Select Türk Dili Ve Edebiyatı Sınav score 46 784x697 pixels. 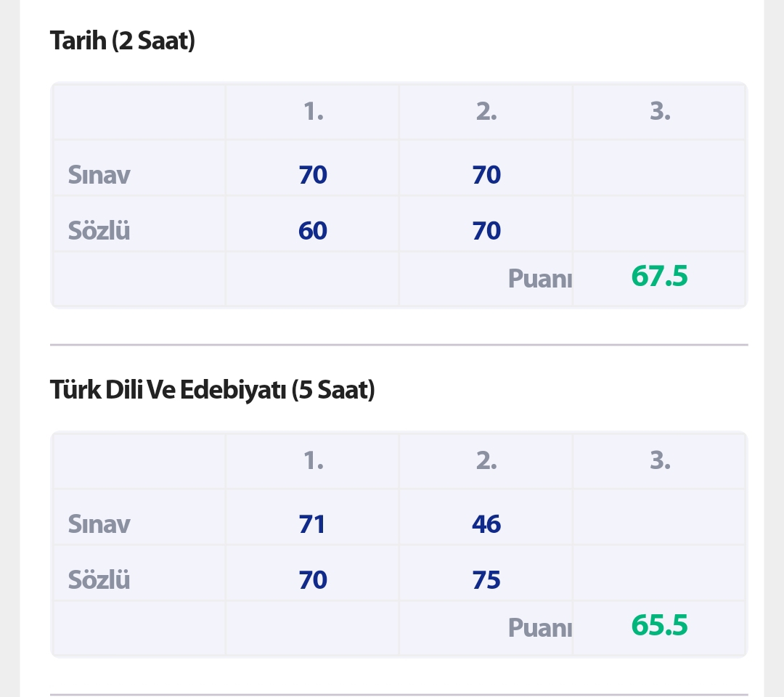[x=486, y=524]
